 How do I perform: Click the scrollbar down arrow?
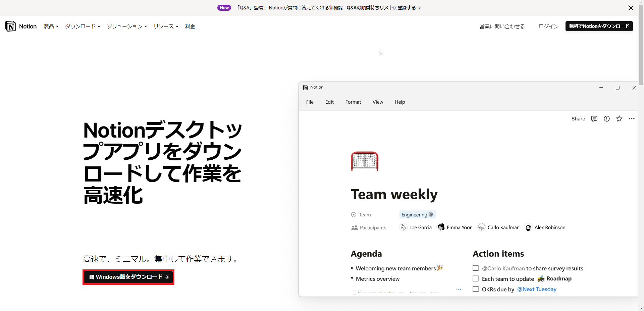[x=641, y=308]
